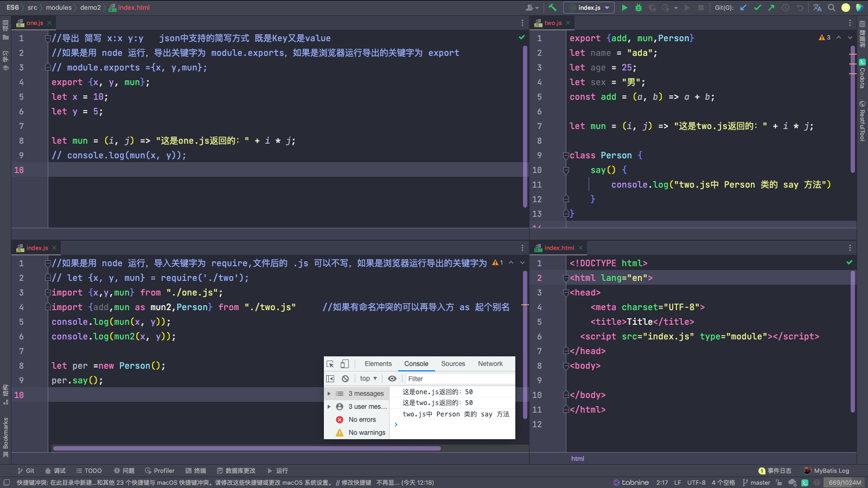This screenshot has height=488, width=868.
Task: Open the top JavaScript context dropdown
Action: tap(368, 378)
